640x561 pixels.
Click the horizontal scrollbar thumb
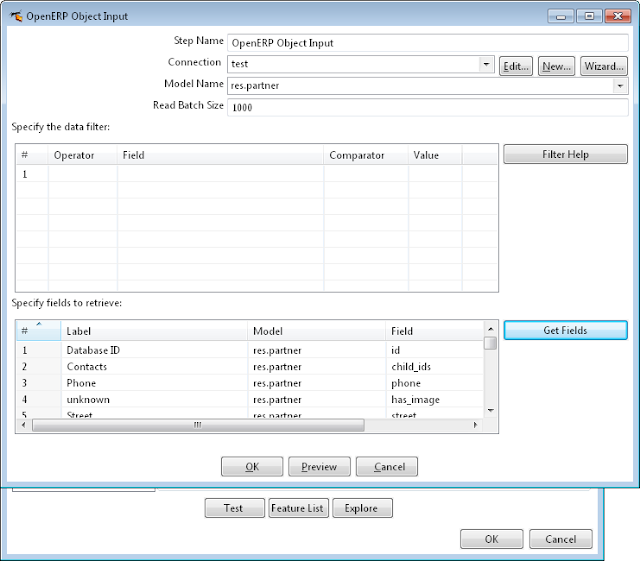198,425
